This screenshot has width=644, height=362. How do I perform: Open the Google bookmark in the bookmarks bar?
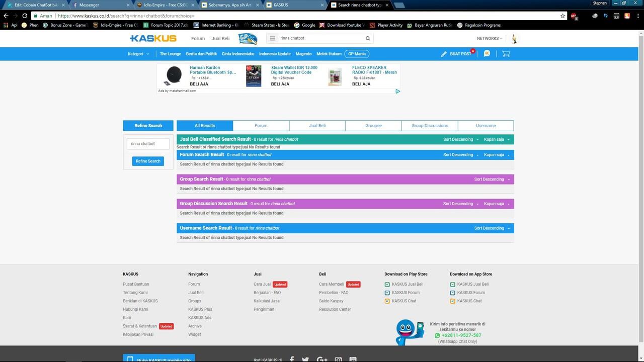(x=305, y=25)
